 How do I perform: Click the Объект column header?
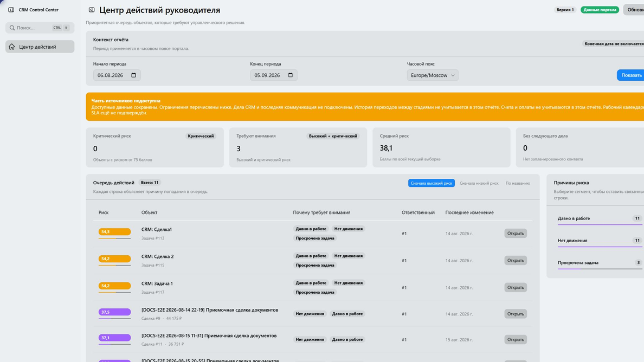click(150, 212)
